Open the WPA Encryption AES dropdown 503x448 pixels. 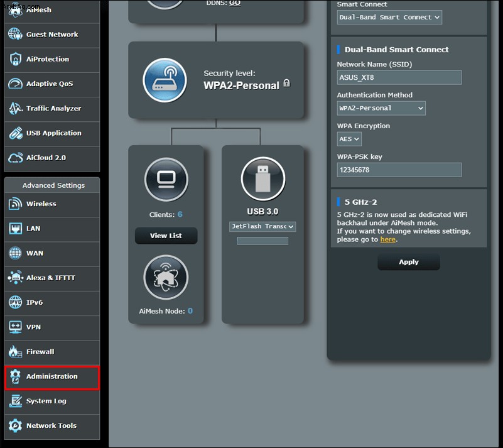pyautogui.click(x=349, y=139)
